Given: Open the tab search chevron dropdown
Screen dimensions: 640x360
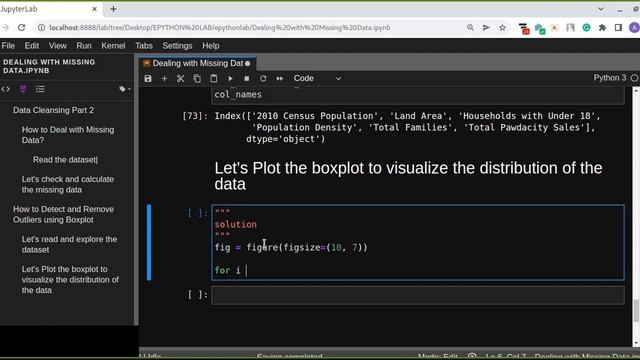Looking at the screenshot, I should click(601, 9).
